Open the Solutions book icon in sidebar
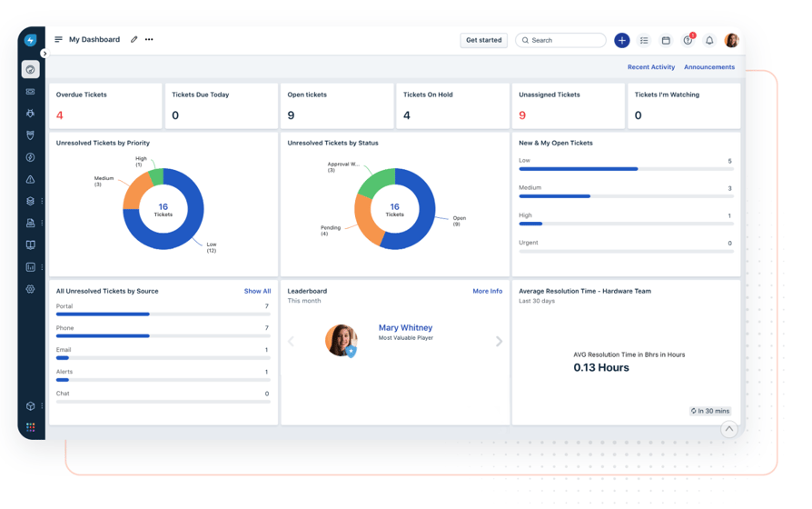 [x=30, y=245]
